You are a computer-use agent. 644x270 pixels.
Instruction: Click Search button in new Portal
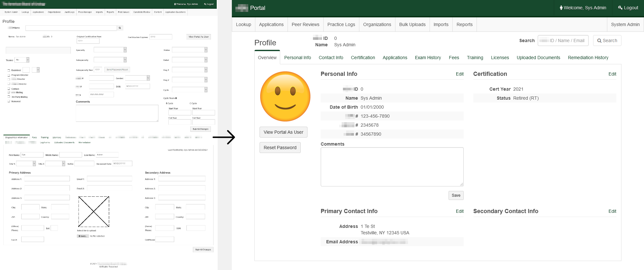click(607, 40)
